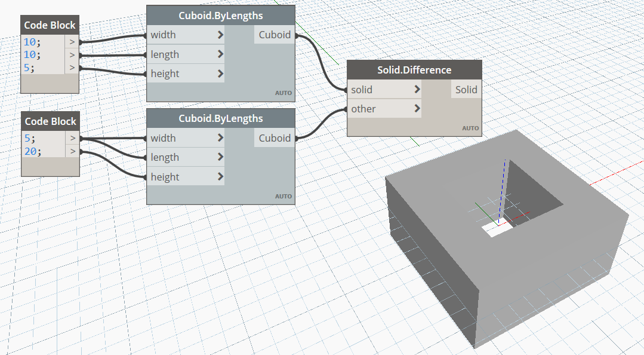Click height input label on lower Cuboid.ByLengths
The image size is (644, 355).
coord(165,177)
